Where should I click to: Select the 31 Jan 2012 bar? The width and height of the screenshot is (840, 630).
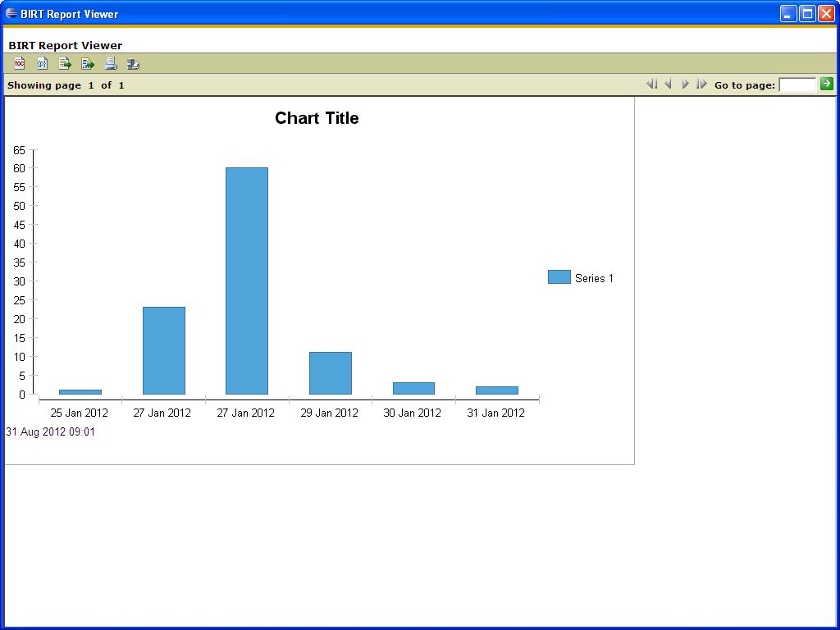(x=497, y=390)
